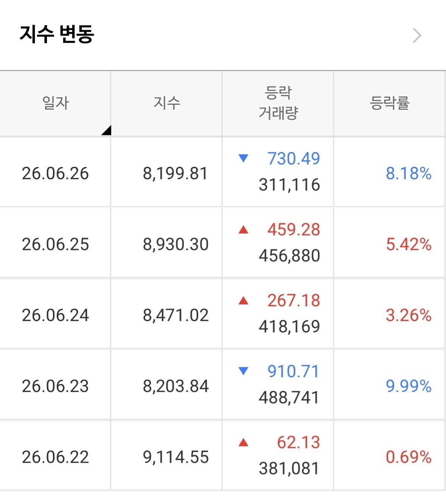Click red up arrow beside 62.13
The width and height of the screenshot is (446, 504).
click(244, 442)
